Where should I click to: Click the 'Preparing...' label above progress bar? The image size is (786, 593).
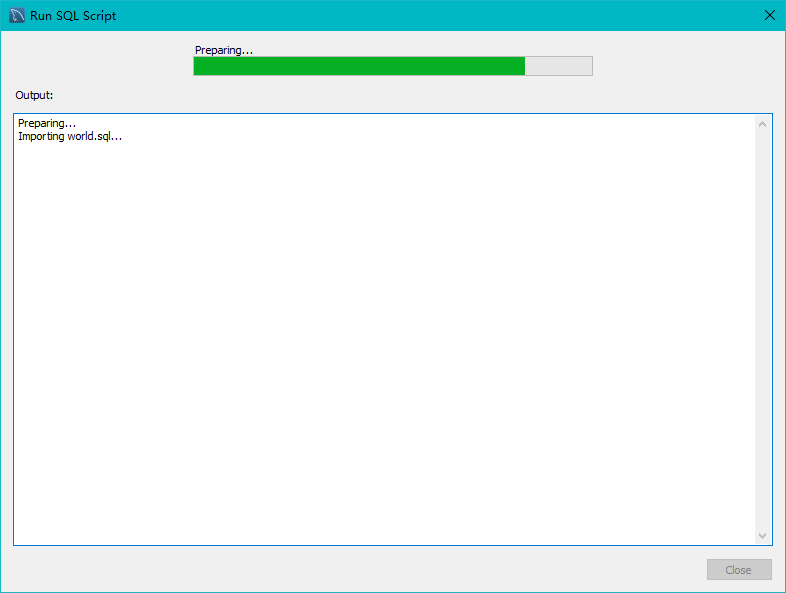point(224,50)
